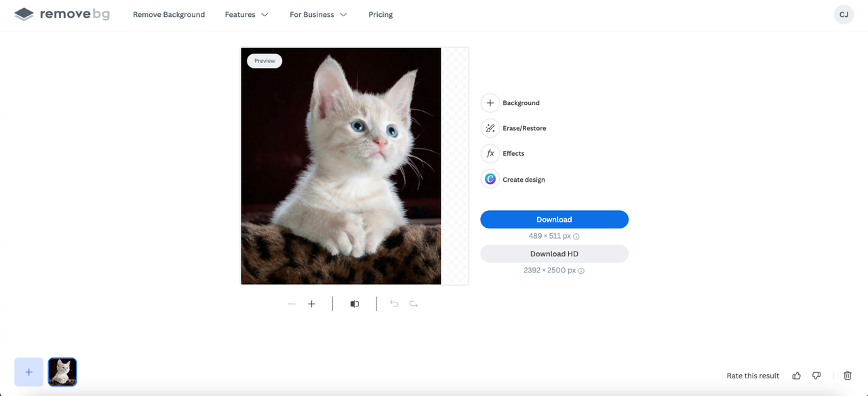The image size is (868, 396).
Task: Click the Background label
Action: point(521,103)
